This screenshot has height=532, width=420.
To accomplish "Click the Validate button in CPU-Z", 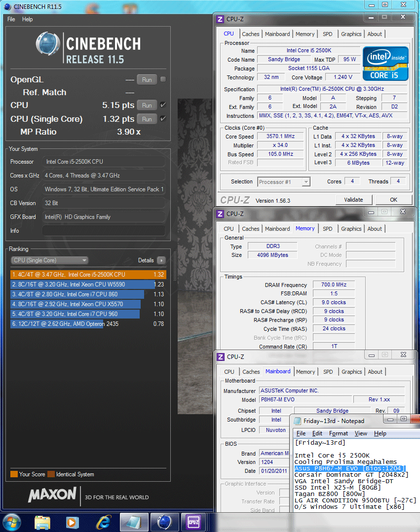I will coord(353,200).
